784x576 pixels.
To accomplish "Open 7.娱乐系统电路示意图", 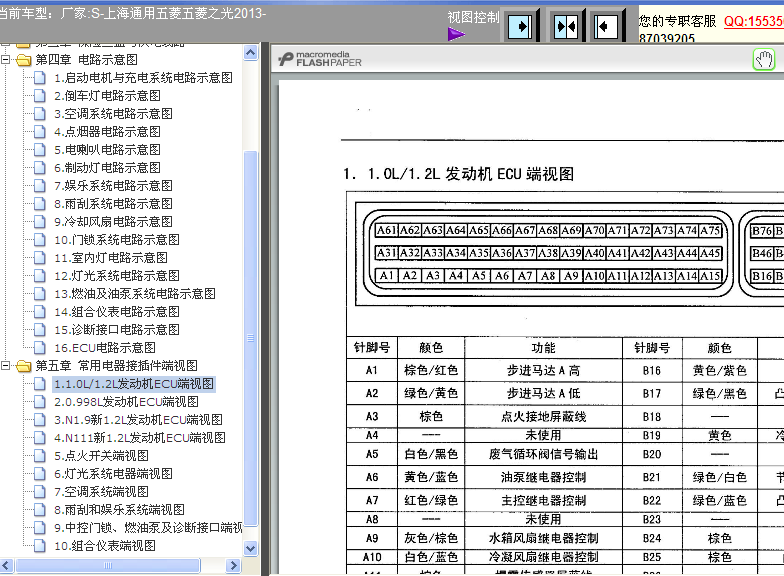I will click(x=113, y=186).
